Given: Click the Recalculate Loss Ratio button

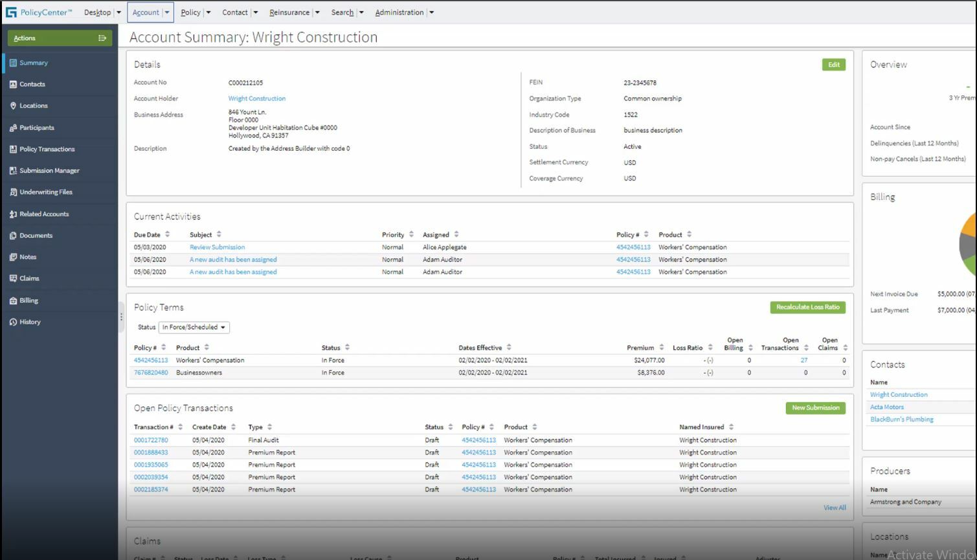Looking at the screenshot, I should [807, 308].
